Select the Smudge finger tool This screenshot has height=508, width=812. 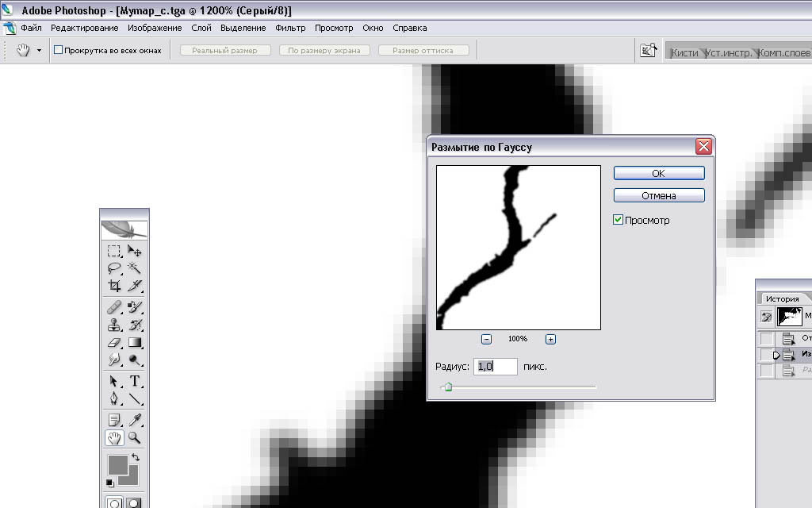(114, 360)
